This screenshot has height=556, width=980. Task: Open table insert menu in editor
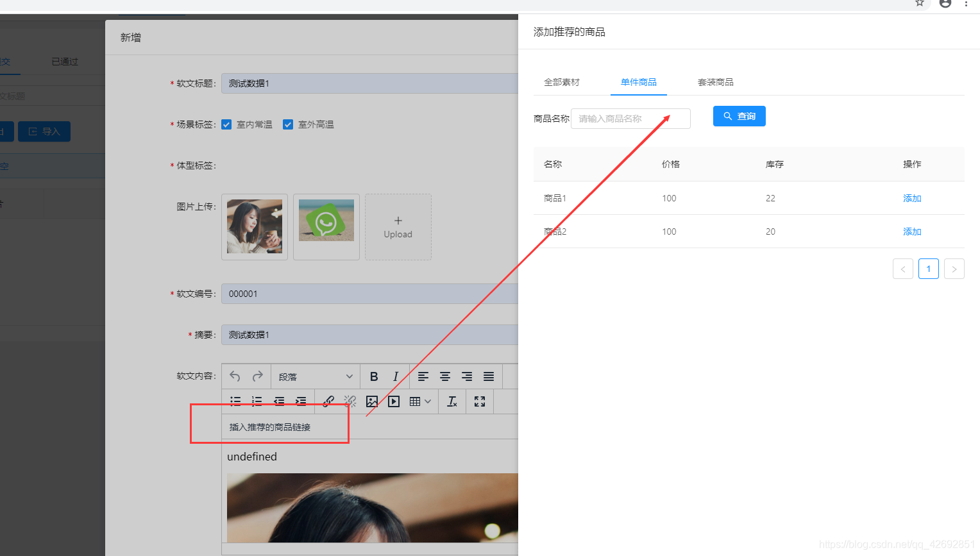tap(420, 401)
